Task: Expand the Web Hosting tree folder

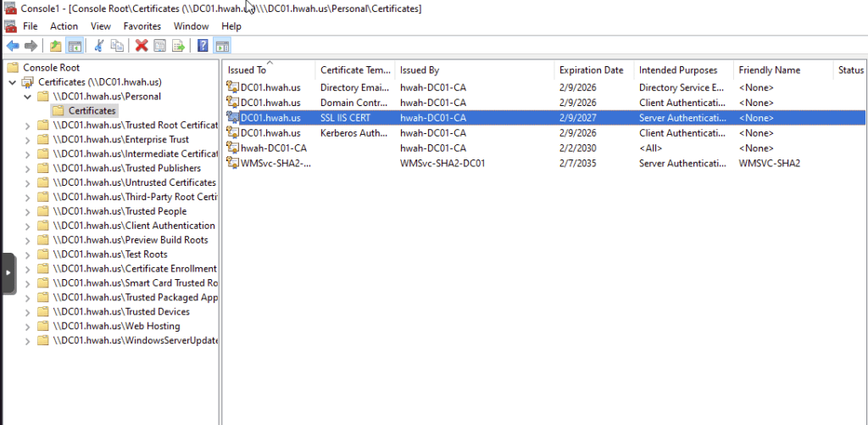Action: (x=28, y=327)
